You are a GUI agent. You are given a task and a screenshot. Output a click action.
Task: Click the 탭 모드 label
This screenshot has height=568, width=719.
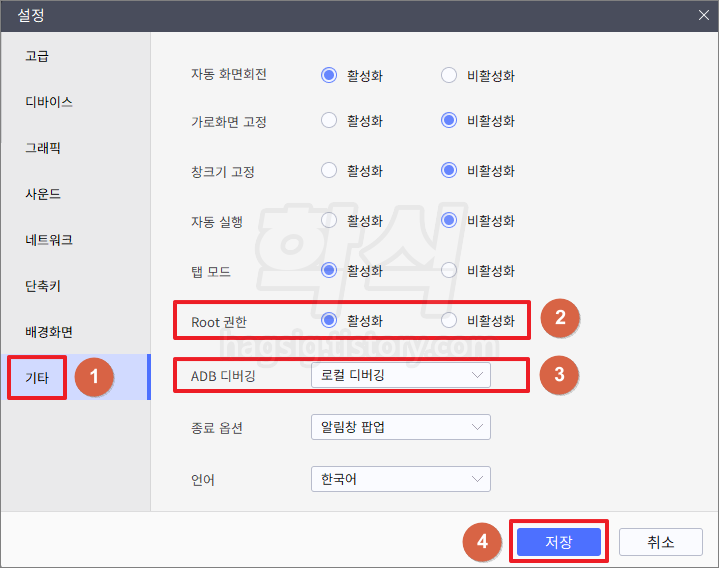tap(210, 271)
